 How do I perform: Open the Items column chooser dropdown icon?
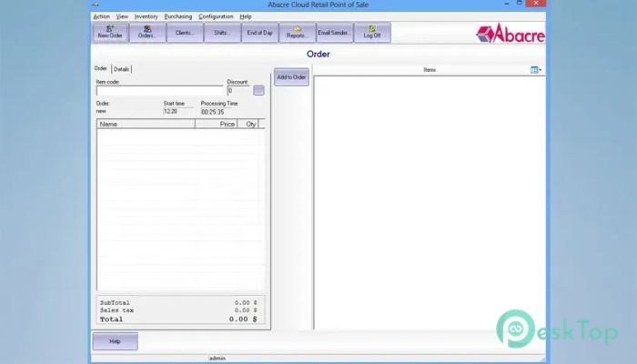[536, 70]
